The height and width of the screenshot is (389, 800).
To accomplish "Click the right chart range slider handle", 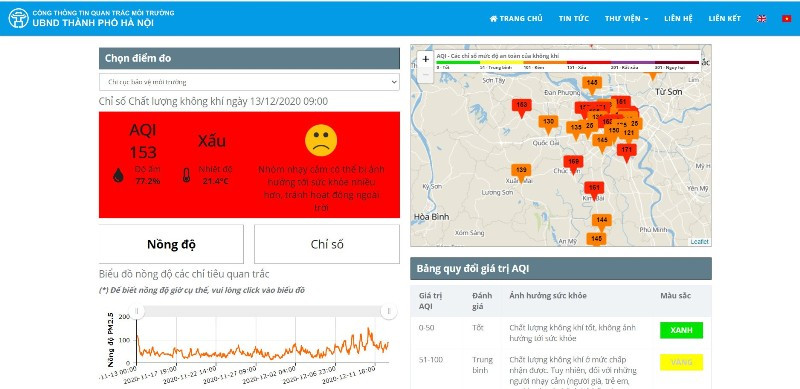I will (x=389, y=311).
